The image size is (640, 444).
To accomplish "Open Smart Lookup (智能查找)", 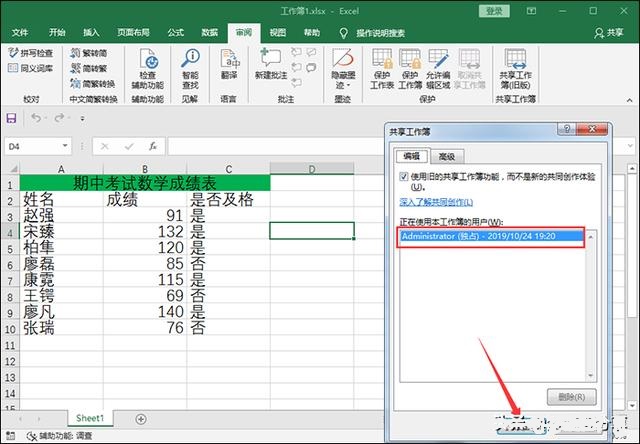I will tap(190, 69).
